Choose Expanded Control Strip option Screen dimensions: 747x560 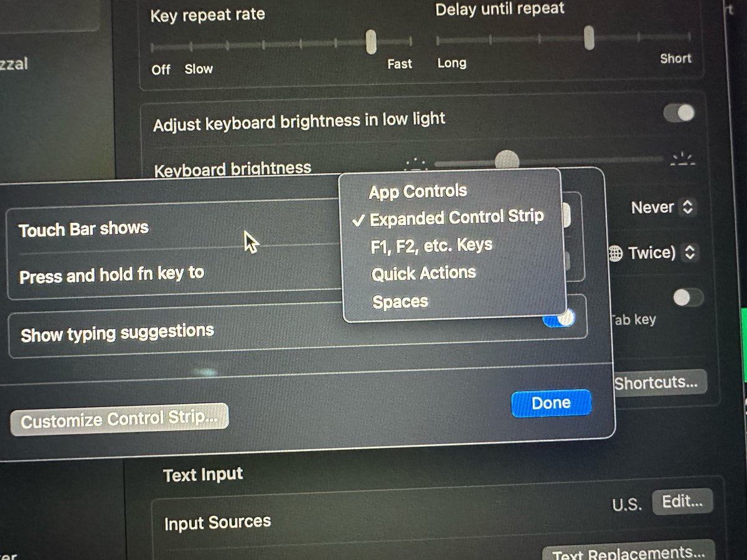click(457, 218)
